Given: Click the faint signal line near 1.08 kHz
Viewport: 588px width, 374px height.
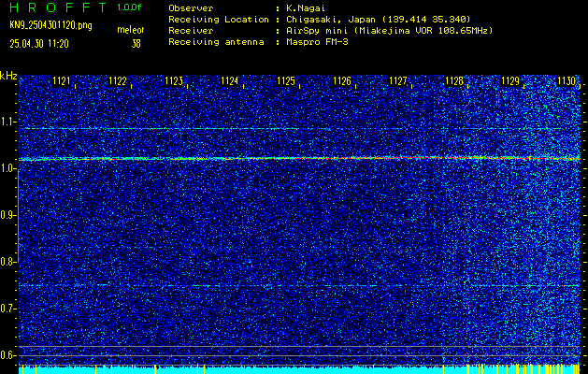Looking at the screenshot, I should click(x=299, y=129).
